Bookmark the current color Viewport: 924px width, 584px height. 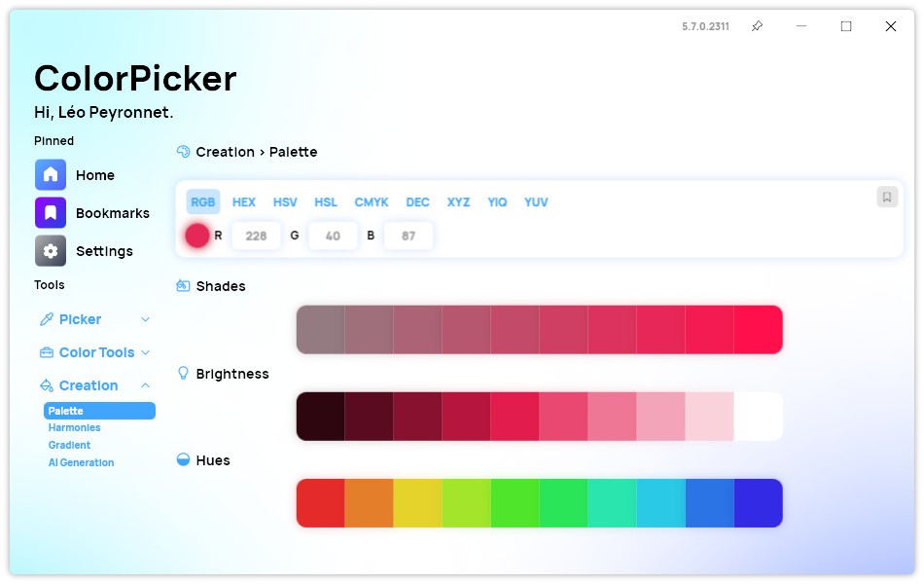886,198
